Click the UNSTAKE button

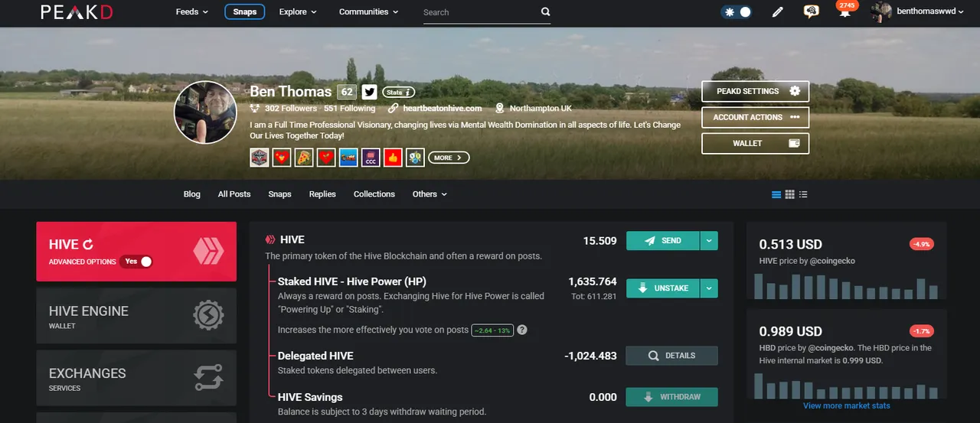tap(663, 288)
